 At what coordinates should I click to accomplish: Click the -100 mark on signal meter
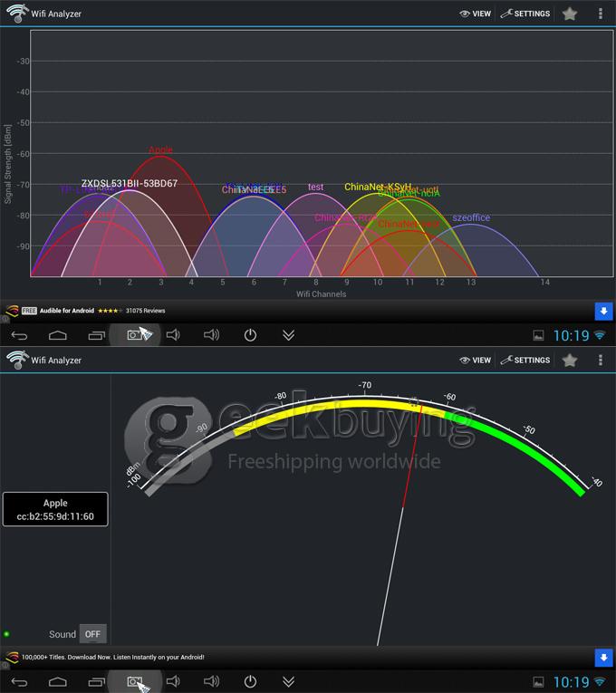134,481
